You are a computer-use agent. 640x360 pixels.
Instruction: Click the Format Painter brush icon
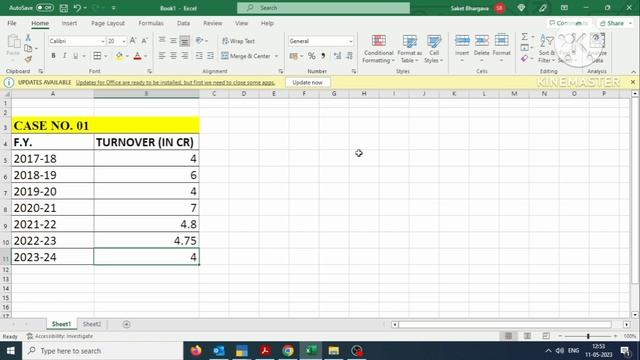[28, 59]
